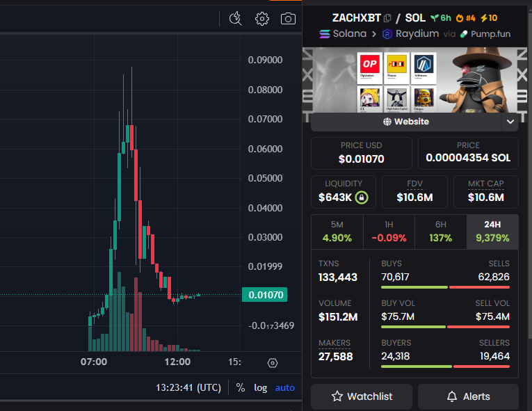Click the MKT CAP $10.6M box
Viewport: 532px width, 411px height.
tap(486, 192)
